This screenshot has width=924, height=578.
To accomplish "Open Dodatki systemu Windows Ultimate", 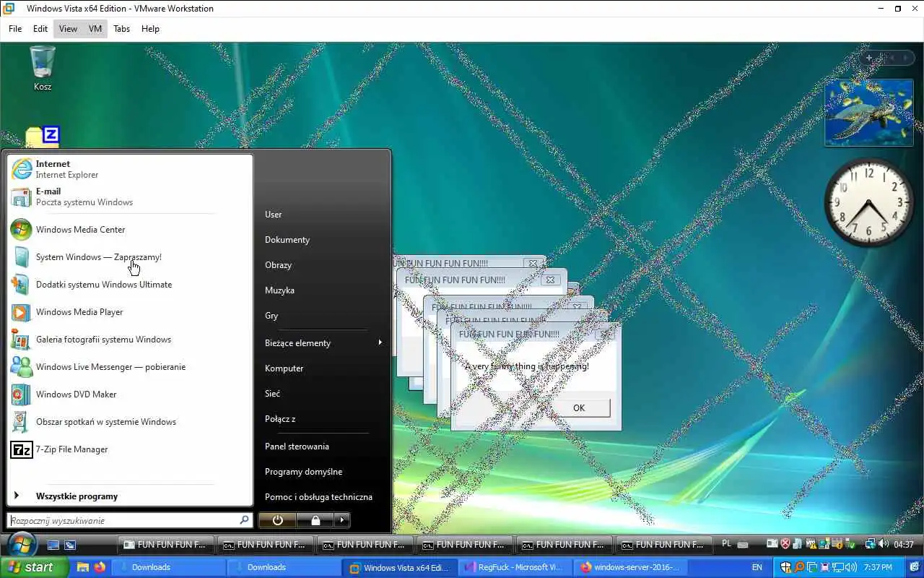I will pos(130,285).
